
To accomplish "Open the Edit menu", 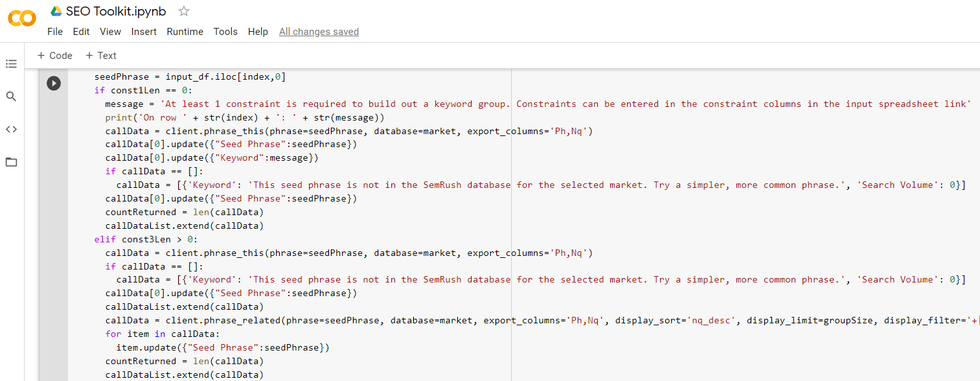I will 81,32.
